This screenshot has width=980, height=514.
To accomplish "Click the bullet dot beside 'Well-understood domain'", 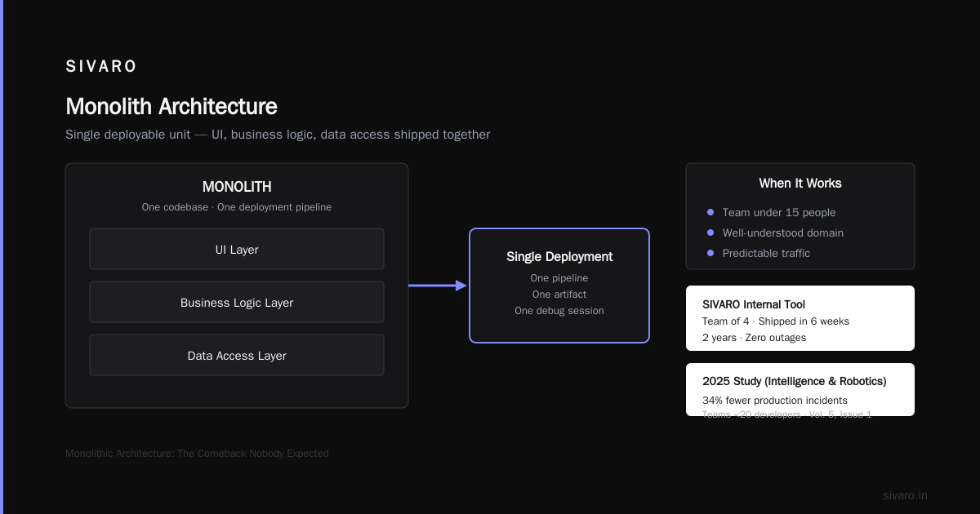I will click(710, 233).
